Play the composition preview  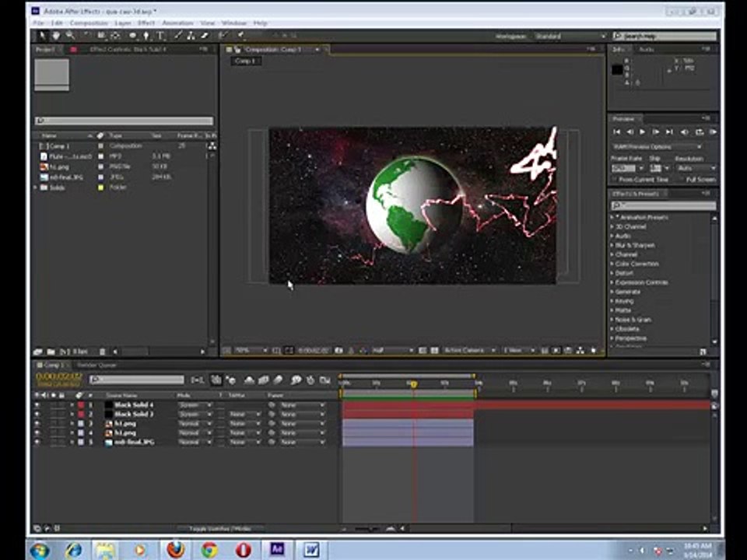[x=642, y=132]
